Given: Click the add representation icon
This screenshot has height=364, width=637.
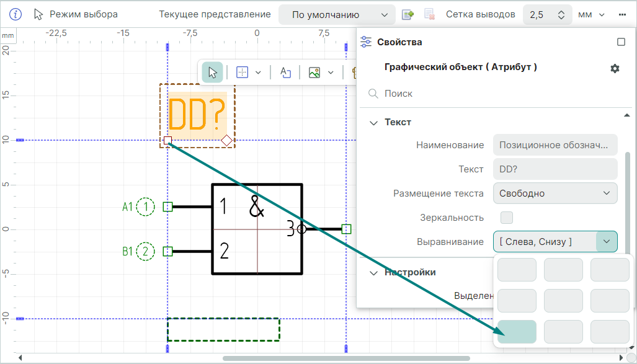Looking at the screenshot, I should pyautogui.click(x=408, y=14).
